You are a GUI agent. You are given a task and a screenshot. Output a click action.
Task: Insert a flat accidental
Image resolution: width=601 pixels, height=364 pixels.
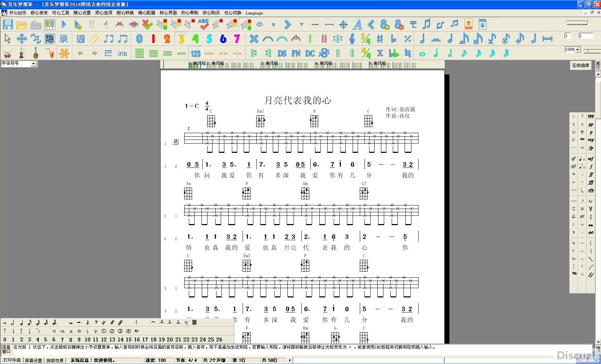coord(394,39)
